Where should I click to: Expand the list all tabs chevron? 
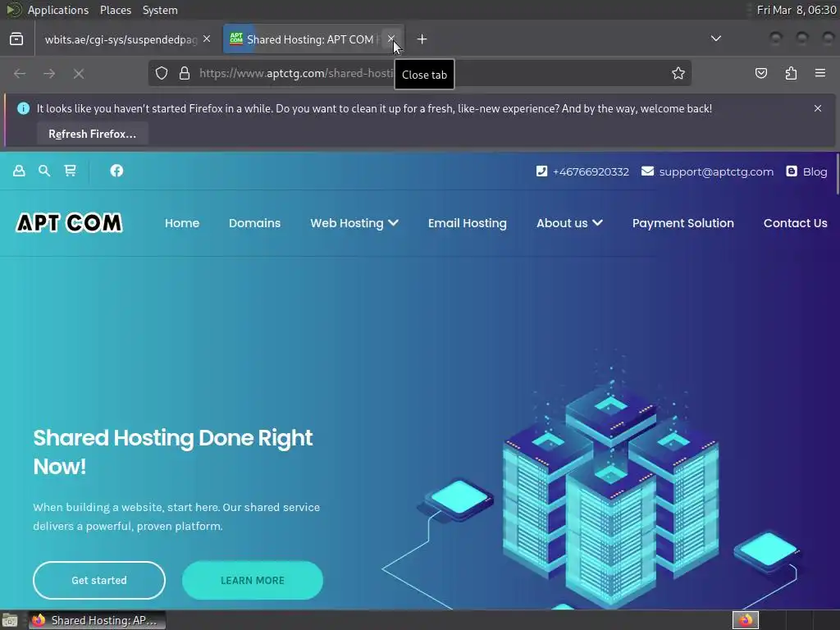click(x=715, y=39)
